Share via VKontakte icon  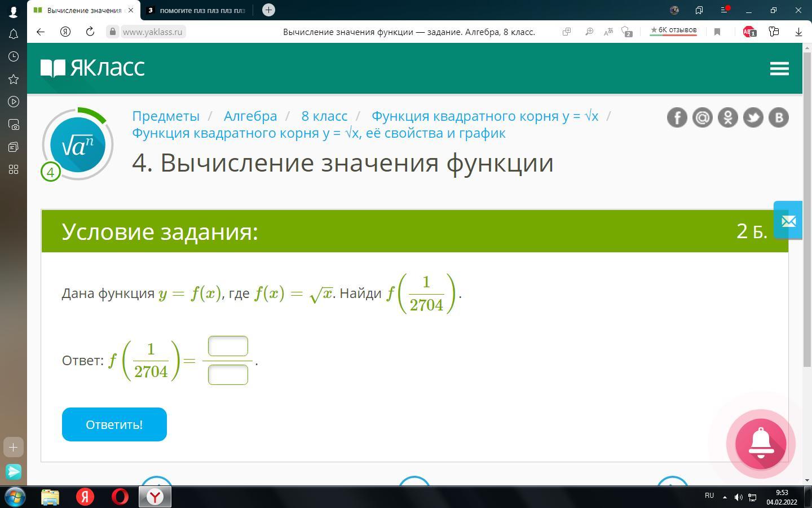(x=778, y=117)
